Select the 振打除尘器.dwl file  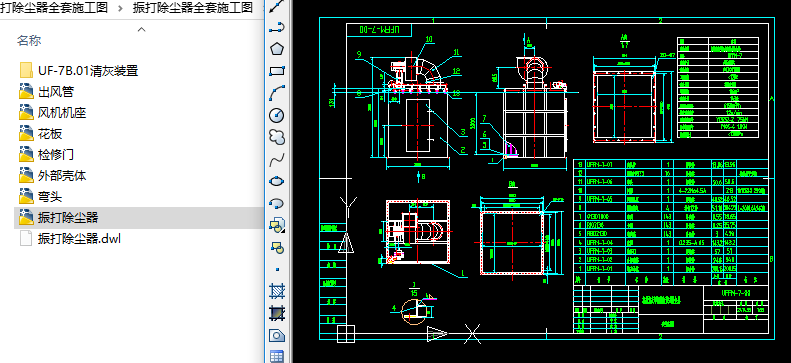tap(79, 238)
